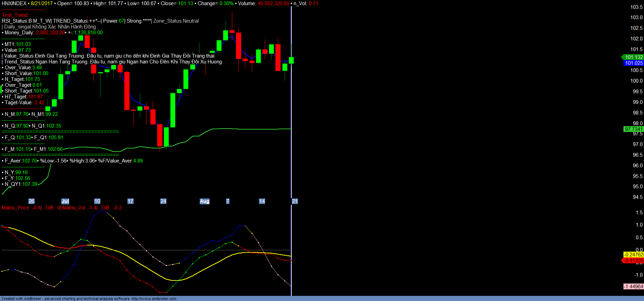The image size is (644, 301).
Task: Select the Jul month marker on the date axis
Action: [65, 201]
